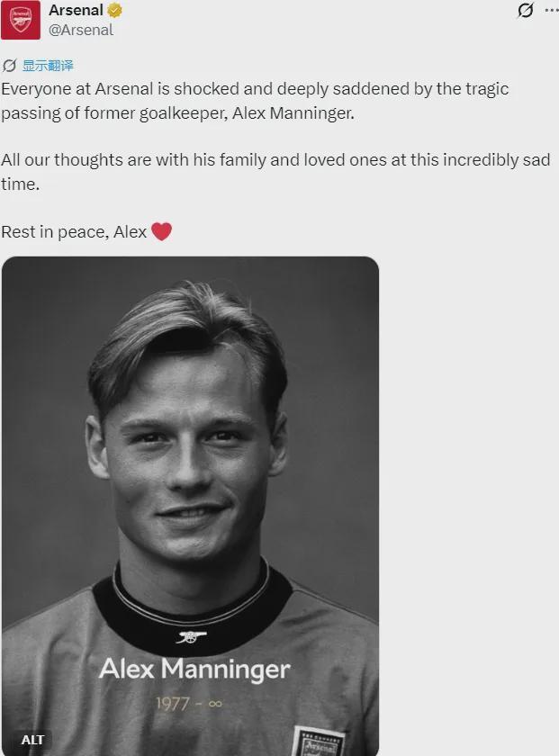Open the Arsenal profile avatar
Screen dimensions: 559x756
click(20, 20)
